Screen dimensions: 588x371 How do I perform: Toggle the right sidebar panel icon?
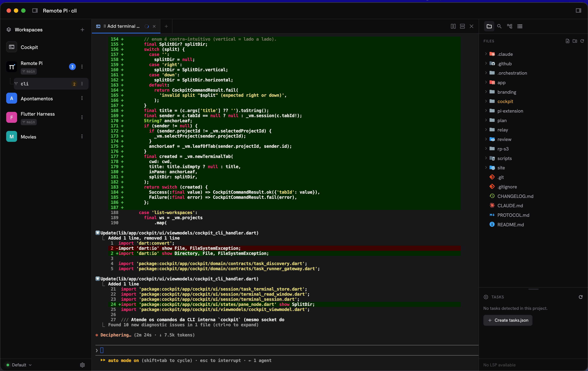[x=578, y=11]
